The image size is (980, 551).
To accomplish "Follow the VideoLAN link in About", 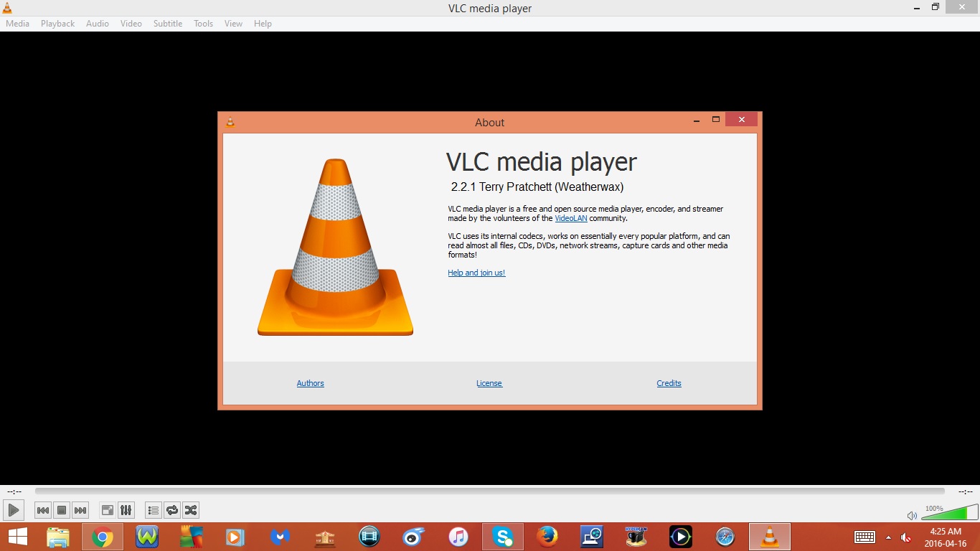I will coord(571,218).
